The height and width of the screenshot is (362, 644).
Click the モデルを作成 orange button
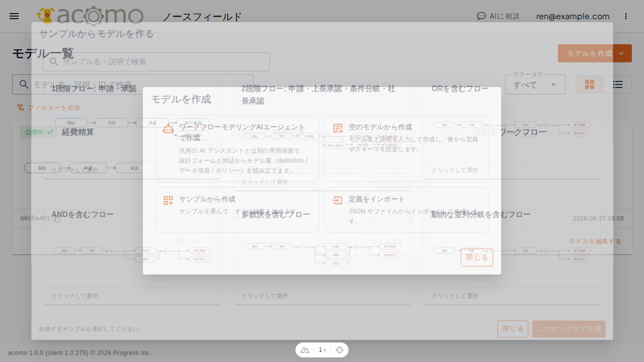[586, 53]
